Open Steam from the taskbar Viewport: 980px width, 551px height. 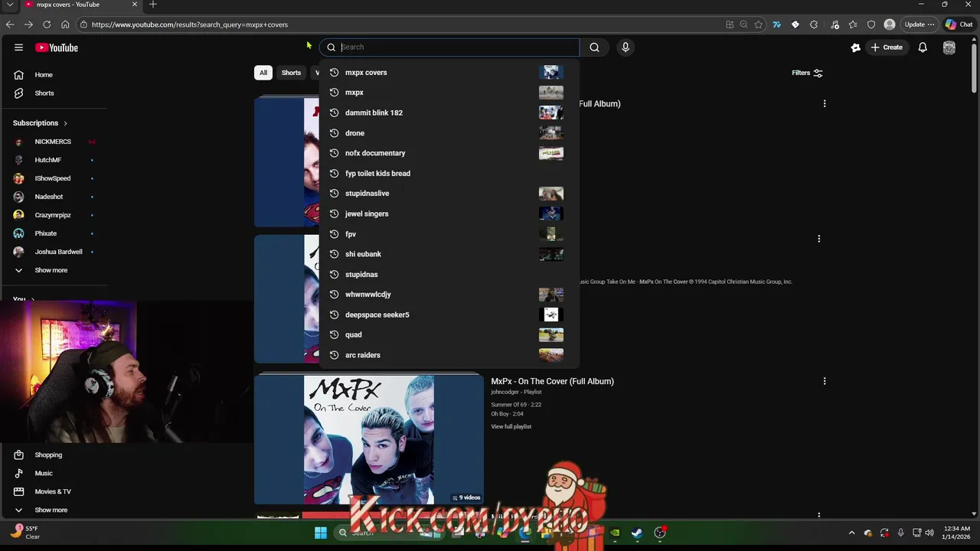pyautogui.click(x=636, y=533)
